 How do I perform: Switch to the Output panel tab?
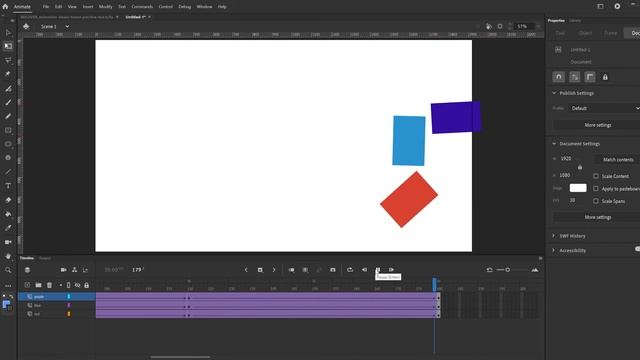[x=45, y=258]
